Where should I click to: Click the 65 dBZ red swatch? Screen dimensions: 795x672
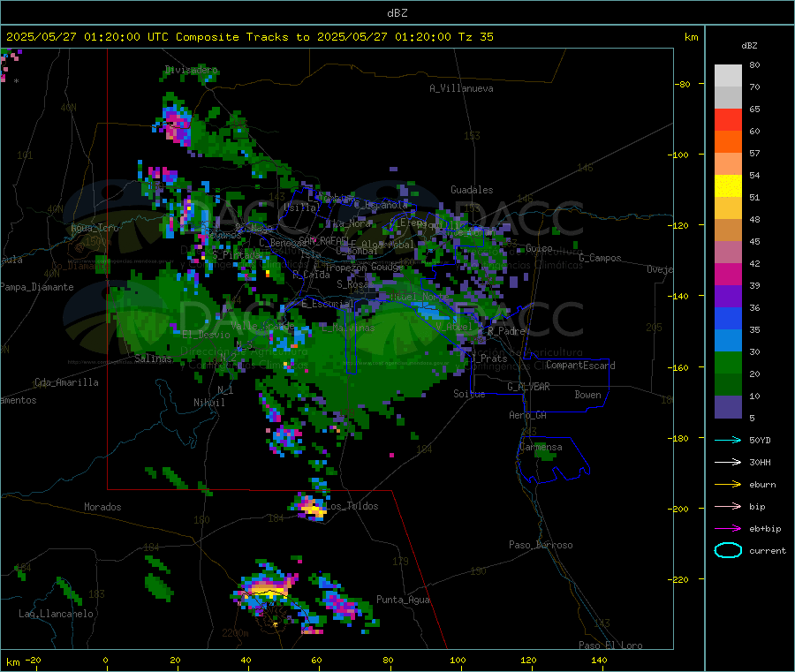pos(728,119)
